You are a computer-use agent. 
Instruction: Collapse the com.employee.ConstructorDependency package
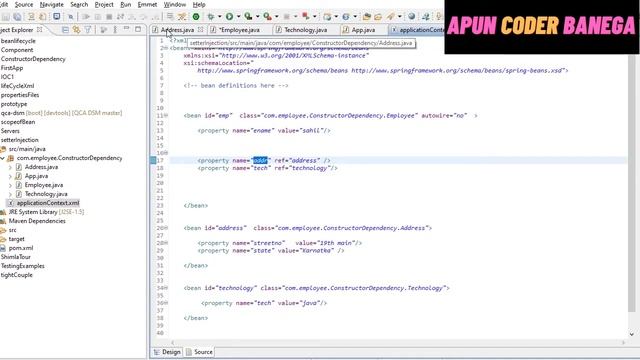coord(3,158)
